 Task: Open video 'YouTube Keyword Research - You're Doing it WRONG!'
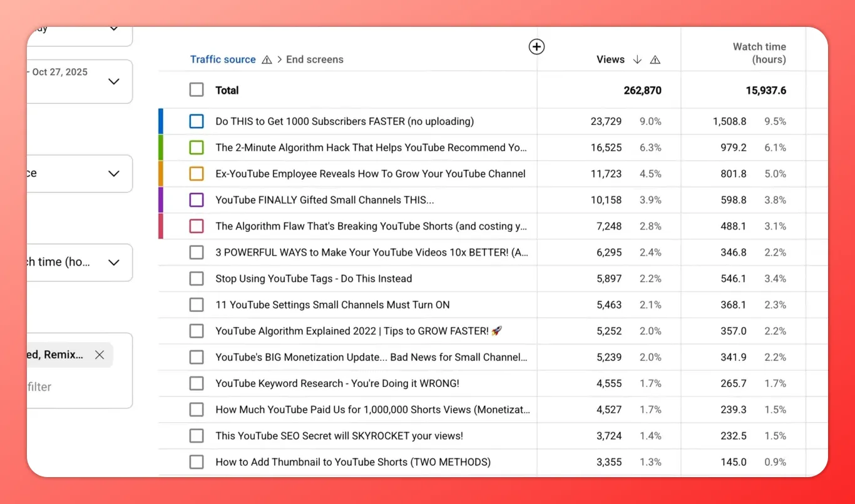337,383
